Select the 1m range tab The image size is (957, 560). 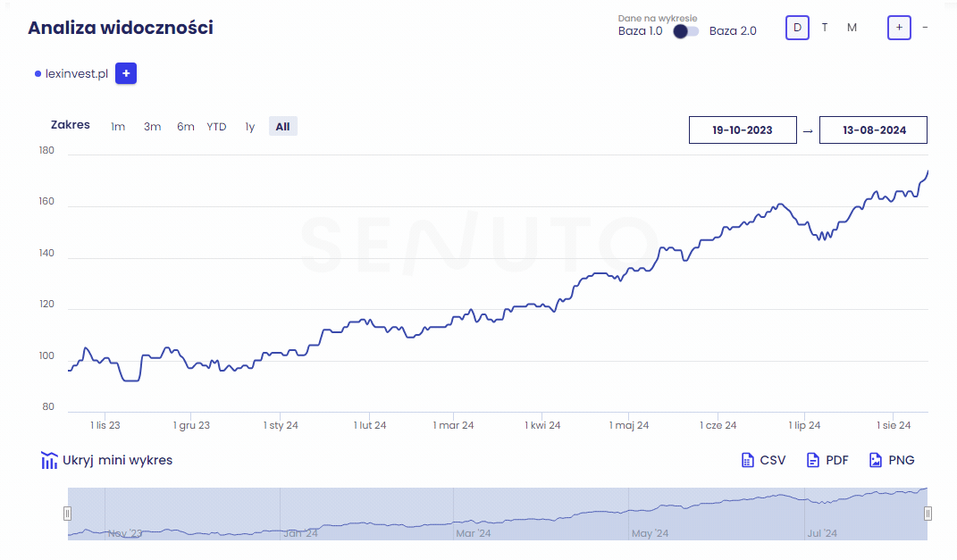118,127
